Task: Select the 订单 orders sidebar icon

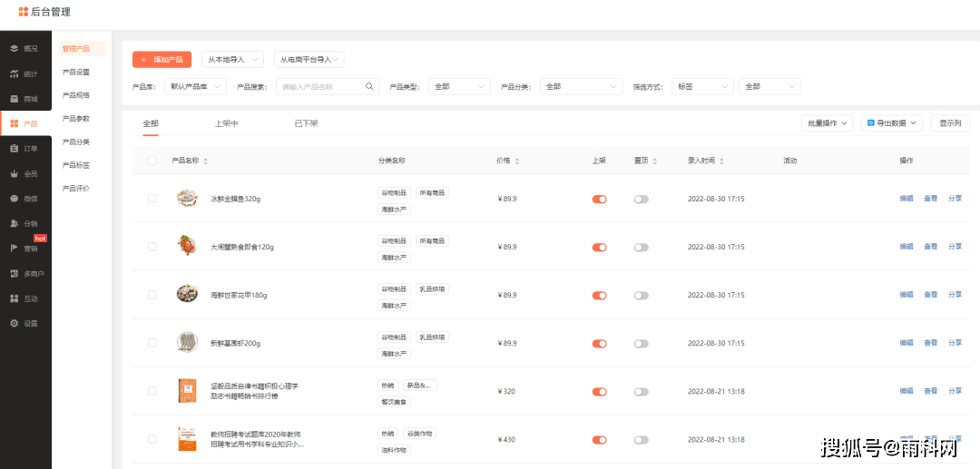Action: pos(15,148)
